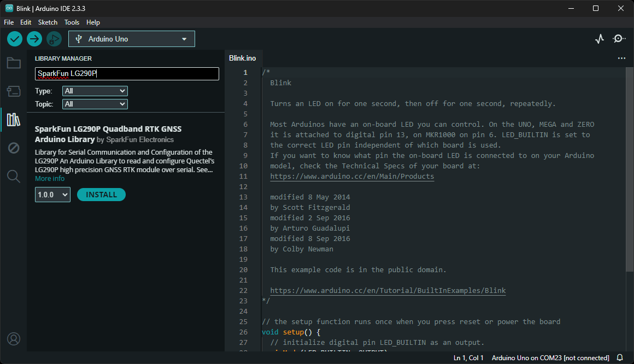Open the Tools menu

tap(72, 22)
